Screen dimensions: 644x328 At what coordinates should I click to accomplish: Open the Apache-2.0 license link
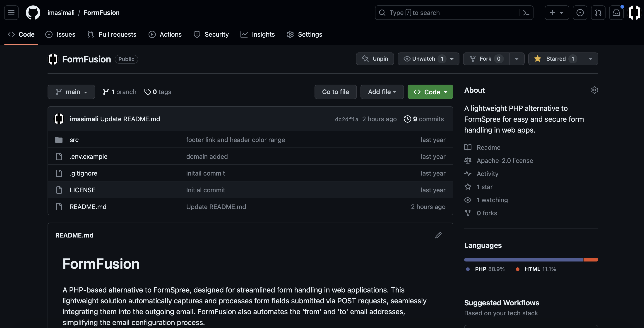(x=505, y=160)
